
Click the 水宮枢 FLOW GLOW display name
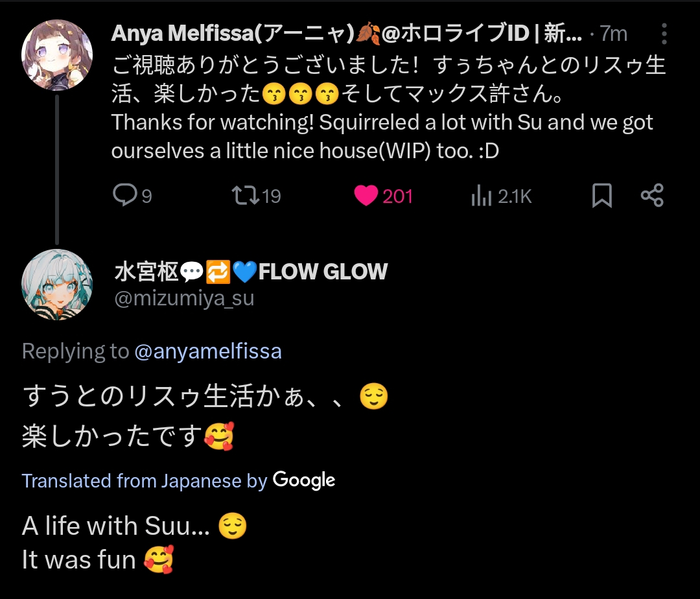pos(250,272)
